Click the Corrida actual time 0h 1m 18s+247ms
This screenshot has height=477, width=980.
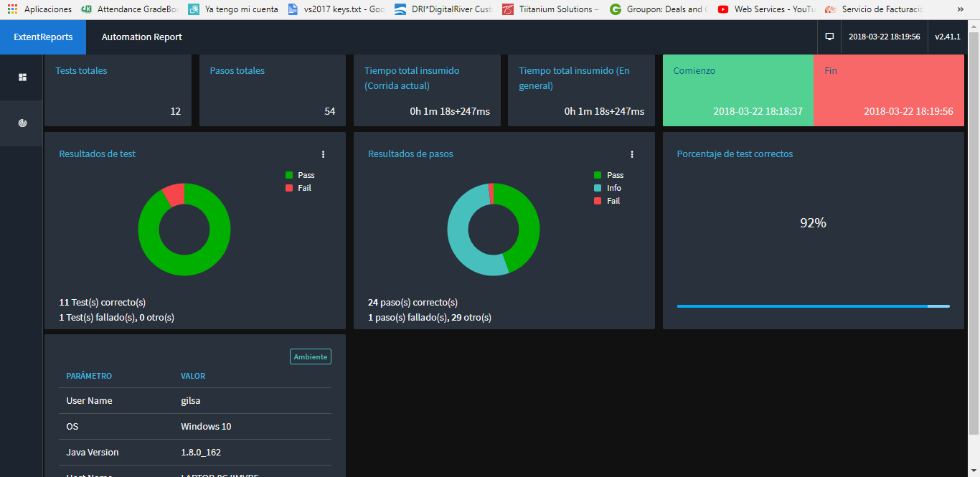tap(450, 111)
